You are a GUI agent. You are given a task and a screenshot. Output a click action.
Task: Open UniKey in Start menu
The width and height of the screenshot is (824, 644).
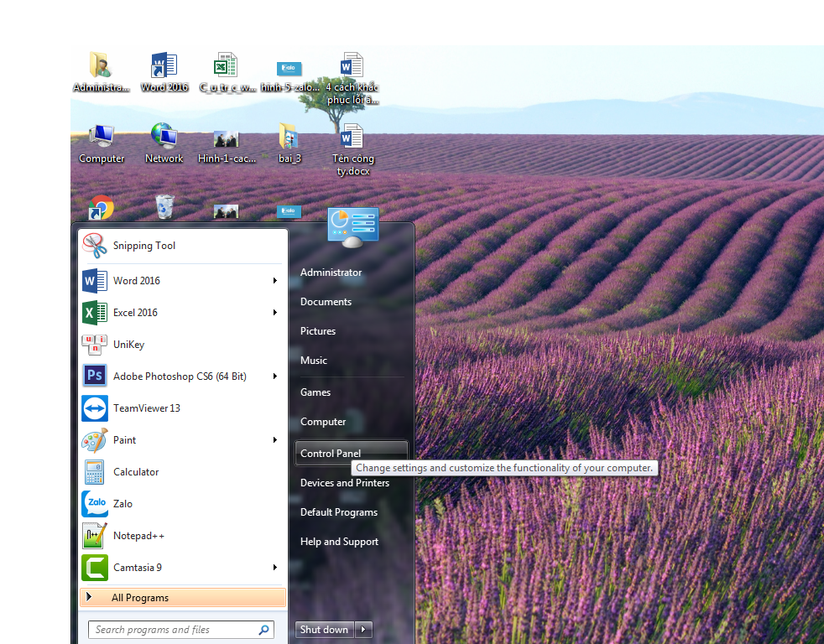[x=182, y=345]
